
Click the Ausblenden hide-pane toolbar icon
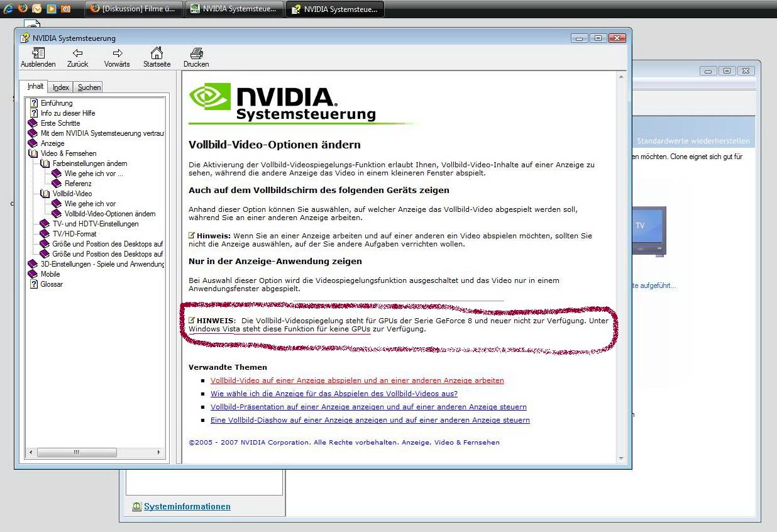coord(38,53)
